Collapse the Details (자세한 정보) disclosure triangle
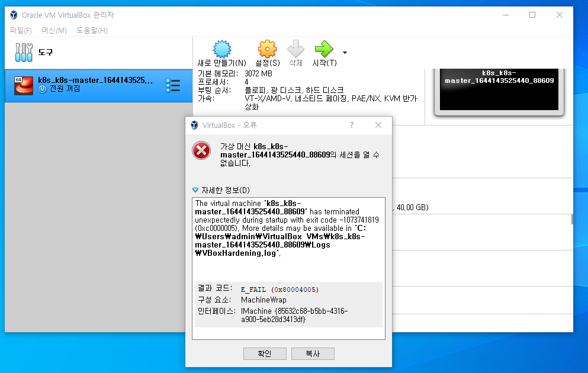 195,190
